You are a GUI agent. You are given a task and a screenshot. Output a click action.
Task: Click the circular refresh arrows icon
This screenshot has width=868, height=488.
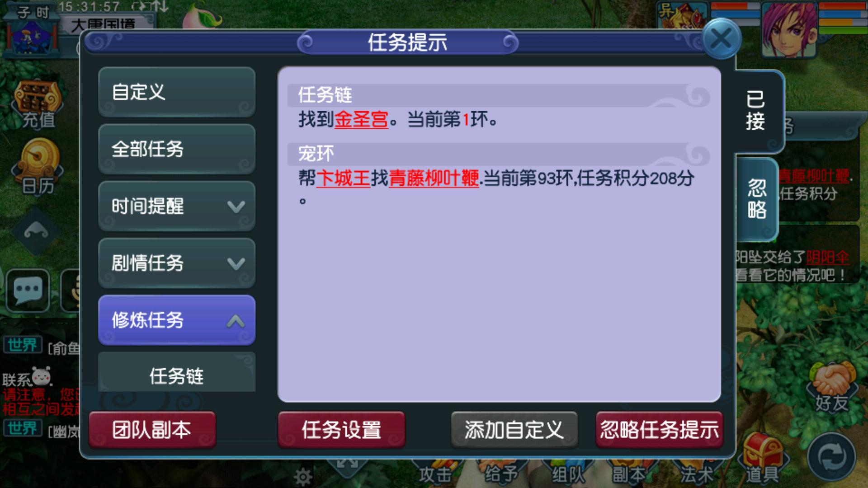831,457
